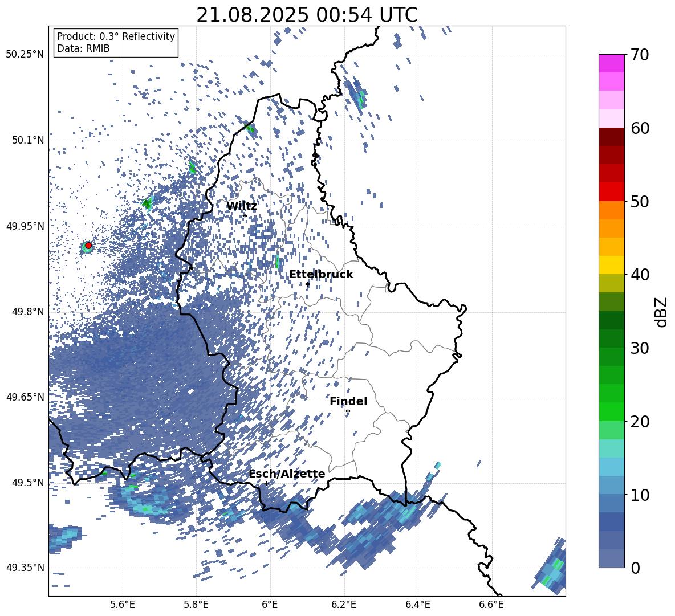The height and width of the screenshot is (616, 675).
Task: Click the 5.6°E longitude label
Action: 123,605
